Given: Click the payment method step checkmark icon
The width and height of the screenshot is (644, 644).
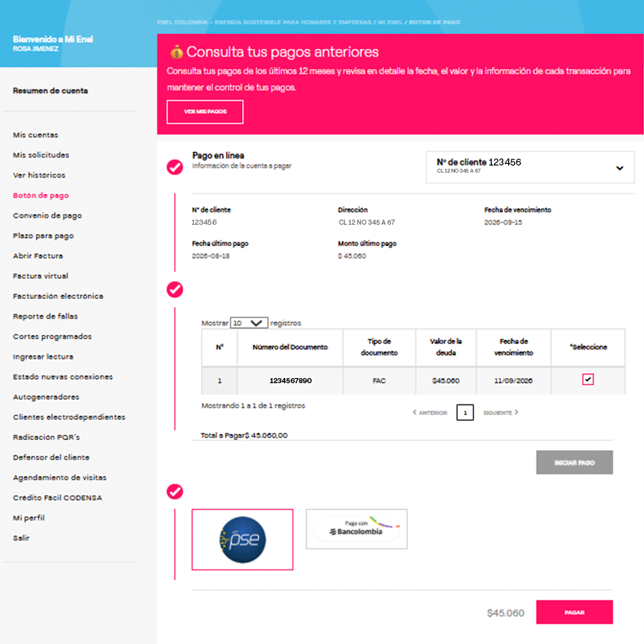Looking at the screenshot, I should [175, 491].
